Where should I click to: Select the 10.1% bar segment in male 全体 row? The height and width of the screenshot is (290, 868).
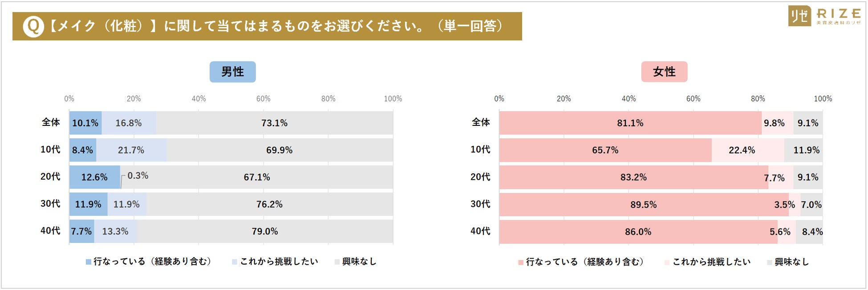85,123
